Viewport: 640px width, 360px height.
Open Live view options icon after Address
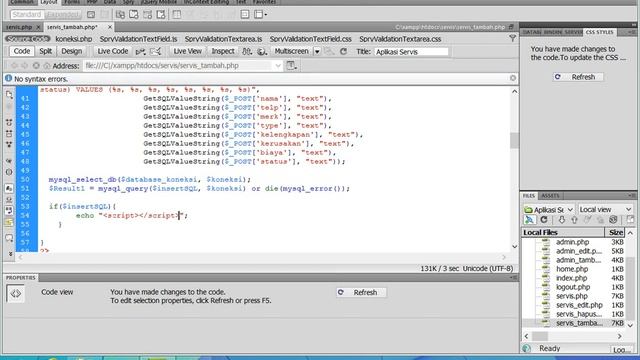click(291, 66)
